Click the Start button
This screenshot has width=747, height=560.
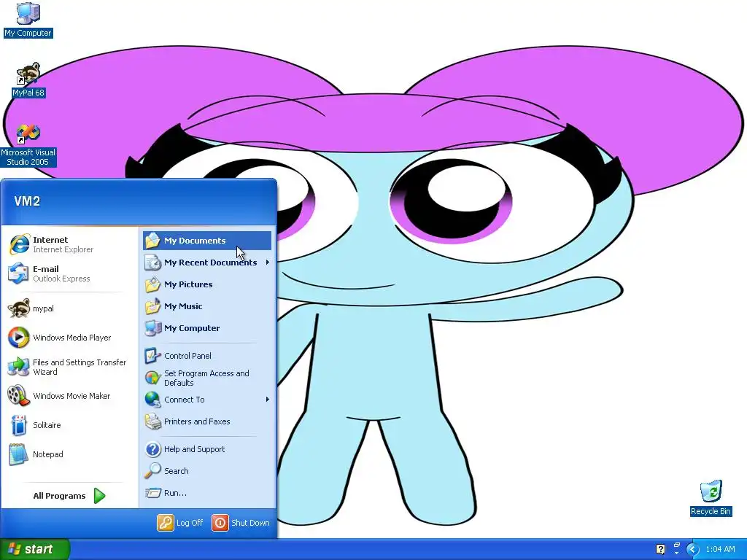[35, 550]
